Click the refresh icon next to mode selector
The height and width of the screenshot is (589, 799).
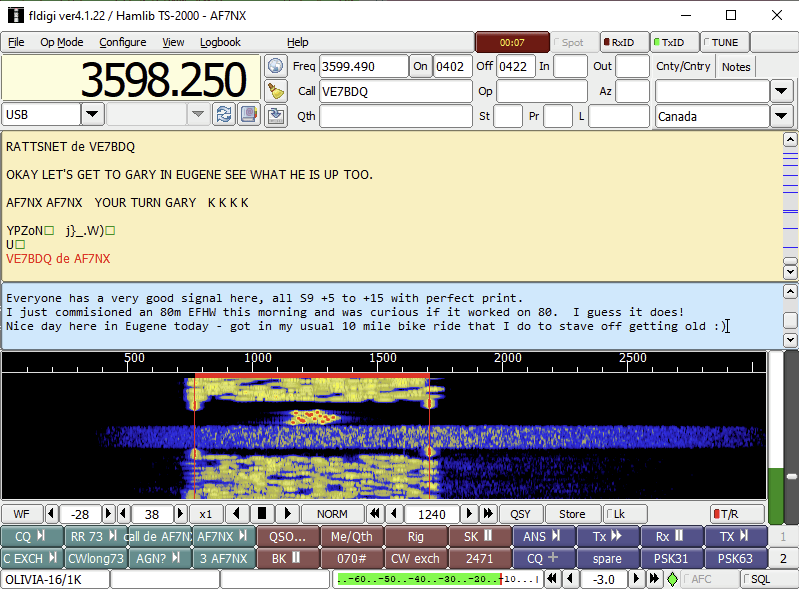(x=224, y=114)
